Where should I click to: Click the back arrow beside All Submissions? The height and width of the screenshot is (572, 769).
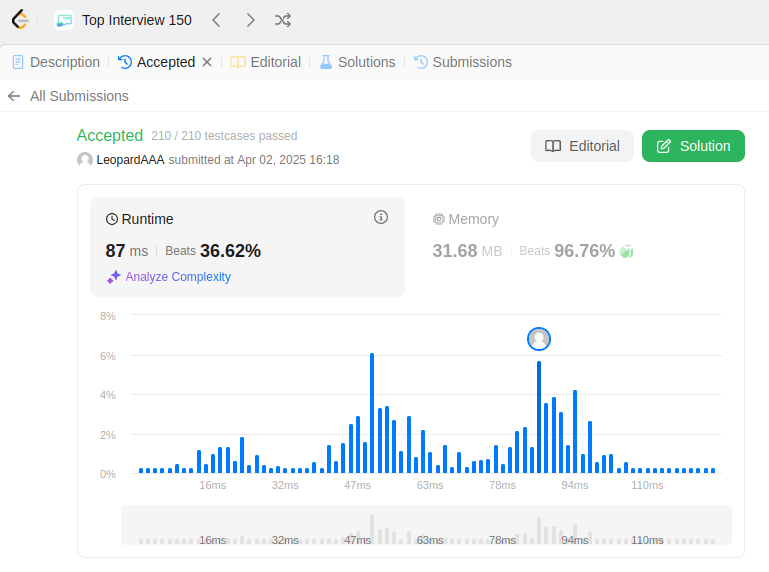[14, 96]
